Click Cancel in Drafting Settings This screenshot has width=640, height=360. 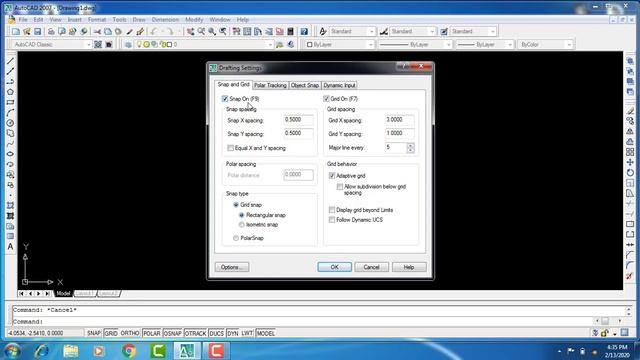[371, 267]
